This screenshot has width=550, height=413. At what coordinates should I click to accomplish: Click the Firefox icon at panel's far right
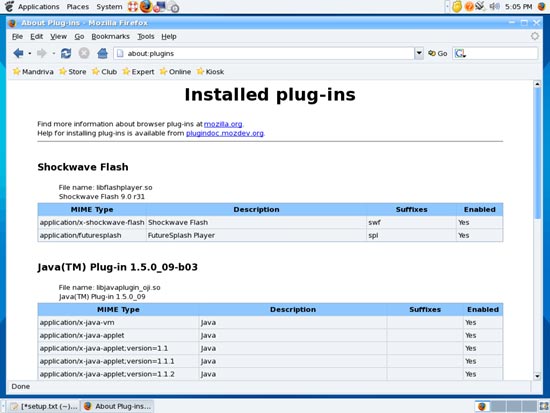pos(542,7)
